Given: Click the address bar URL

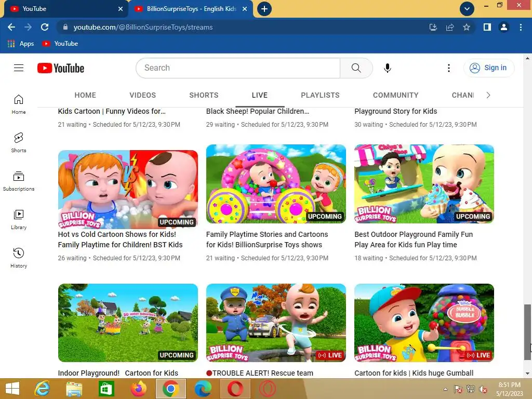Looking at the screenshot, I should pyautogui.click(x=143, y=27).
